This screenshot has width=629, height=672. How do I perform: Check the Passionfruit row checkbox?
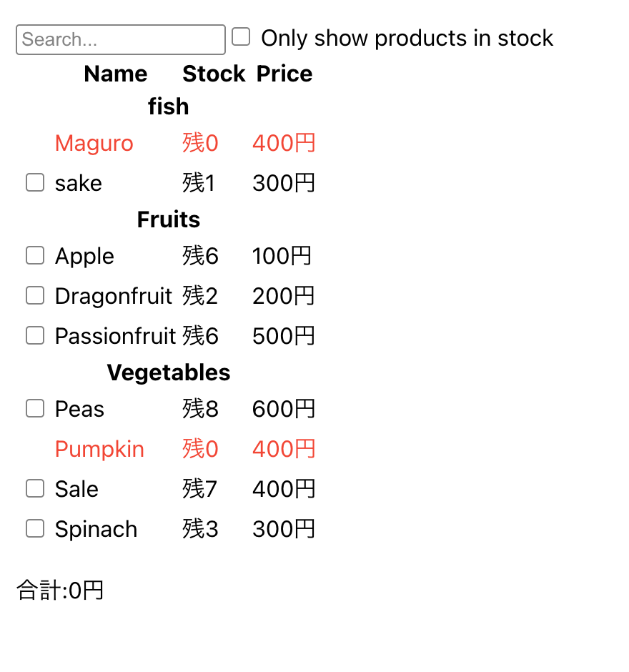tap(35, 336)
